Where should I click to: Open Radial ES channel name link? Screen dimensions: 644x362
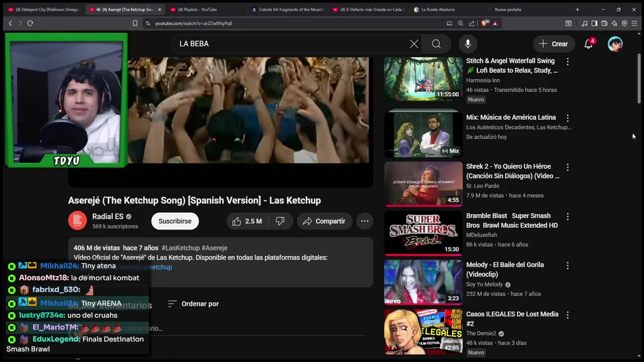(x=108, y=217)
